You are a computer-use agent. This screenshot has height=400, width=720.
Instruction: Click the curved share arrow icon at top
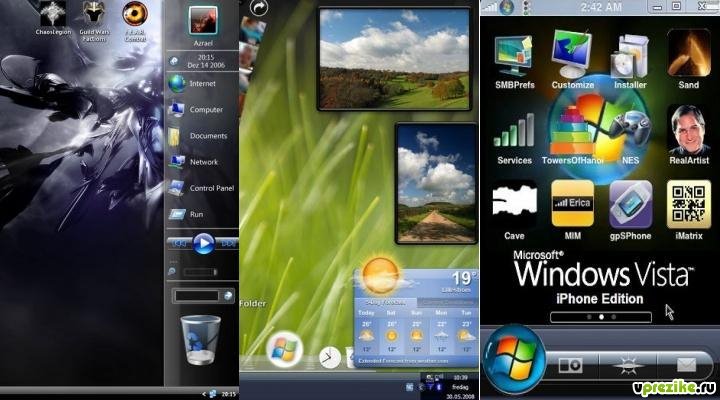tap(259, 9)
